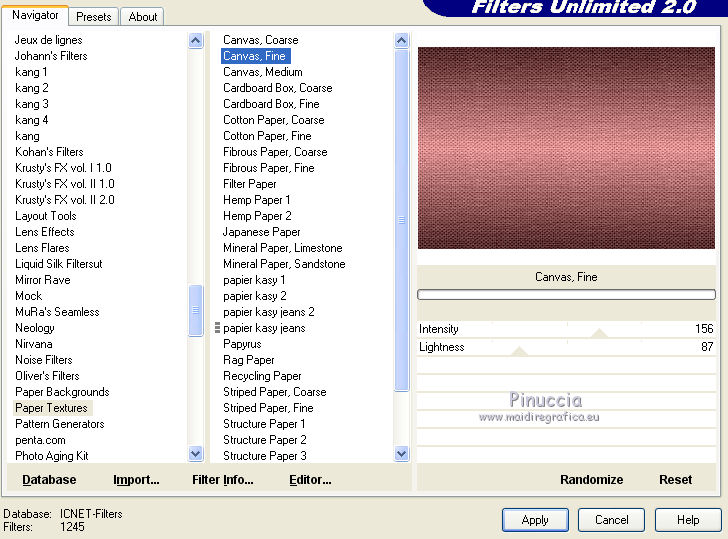The image size is (728, 539).
Task: Select Hemp Paper 2 filter
Action: pyautogui.click(x=257, y=216)
